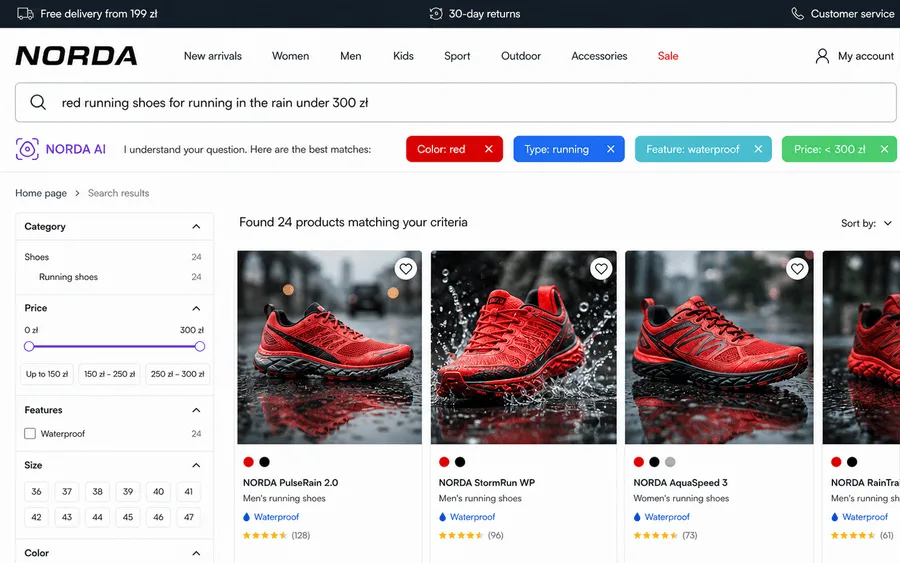Open the Women menu
This screenshot has width=900, height=563.
point(290,56)
